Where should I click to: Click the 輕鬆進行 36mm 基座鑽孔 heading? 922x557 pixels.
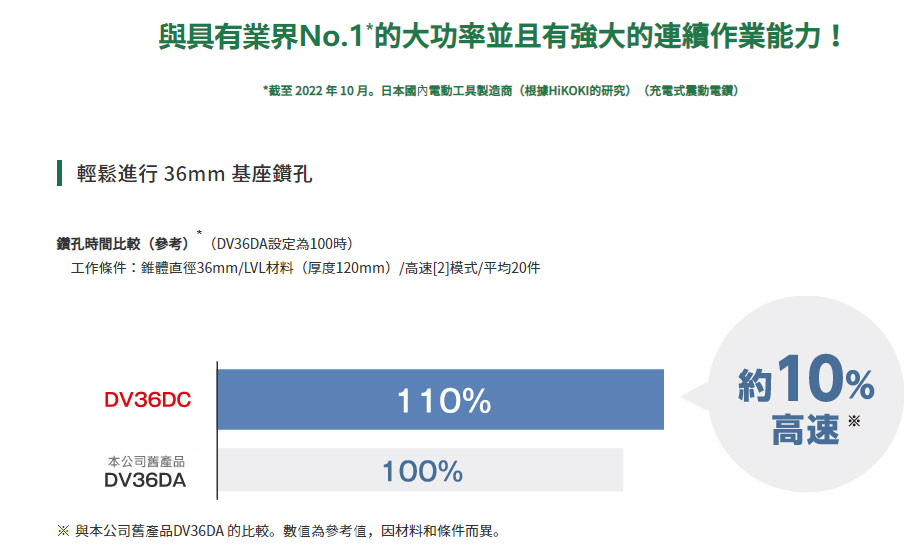point(194,174)
